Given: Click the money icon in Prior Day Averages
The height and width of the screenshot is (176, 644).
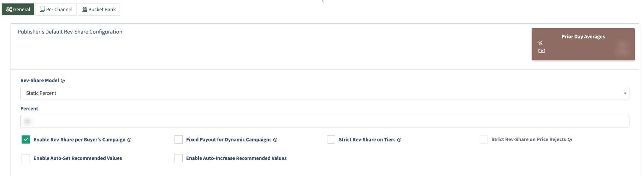Looking at the screenshot, I should coord(542,51).
